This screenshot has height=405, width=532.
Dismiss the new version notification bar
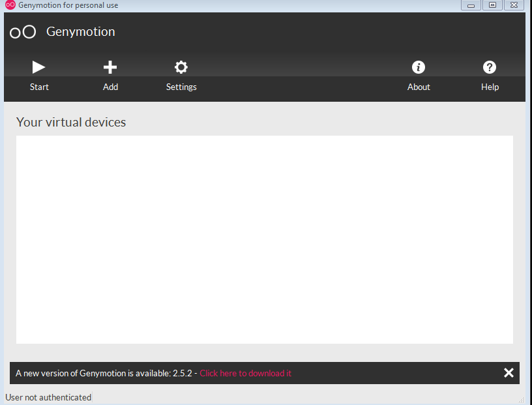(509, 372)
